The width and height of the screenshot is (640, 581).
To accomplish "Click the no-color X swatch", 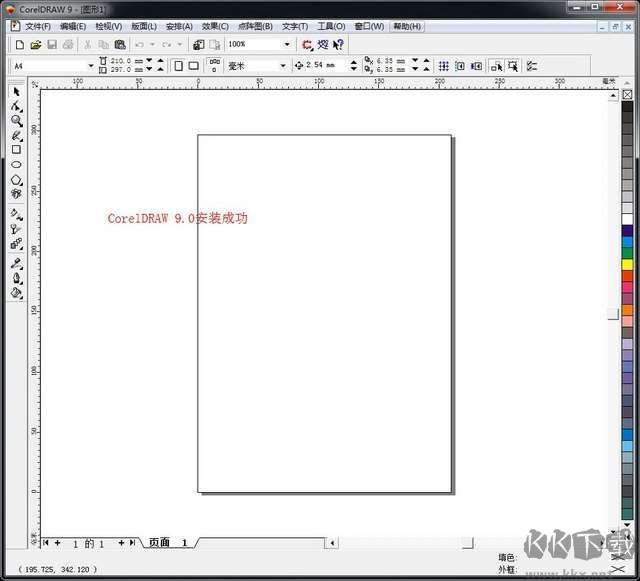I will point(627,95).
